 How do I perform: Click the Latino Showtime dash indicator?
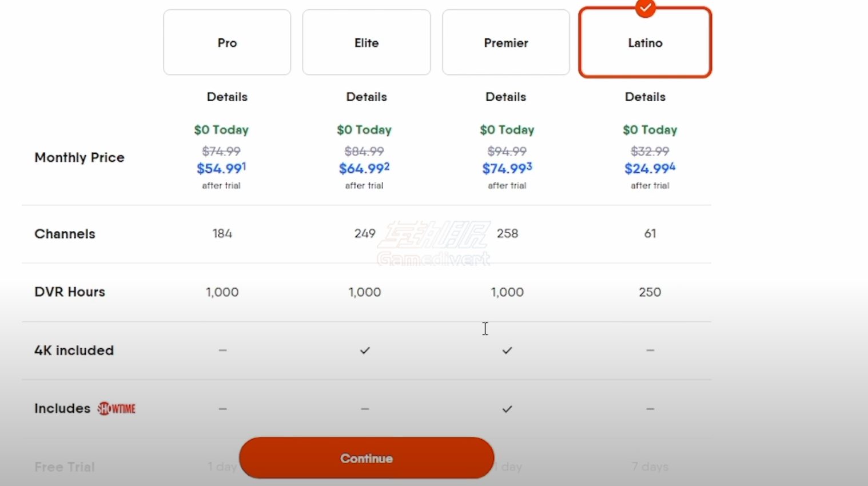coord(650,409)
